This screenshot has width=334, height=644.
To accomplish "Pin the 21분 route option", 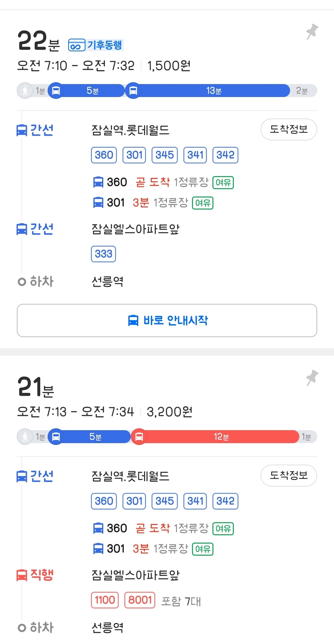I will [x=312, y=378].
